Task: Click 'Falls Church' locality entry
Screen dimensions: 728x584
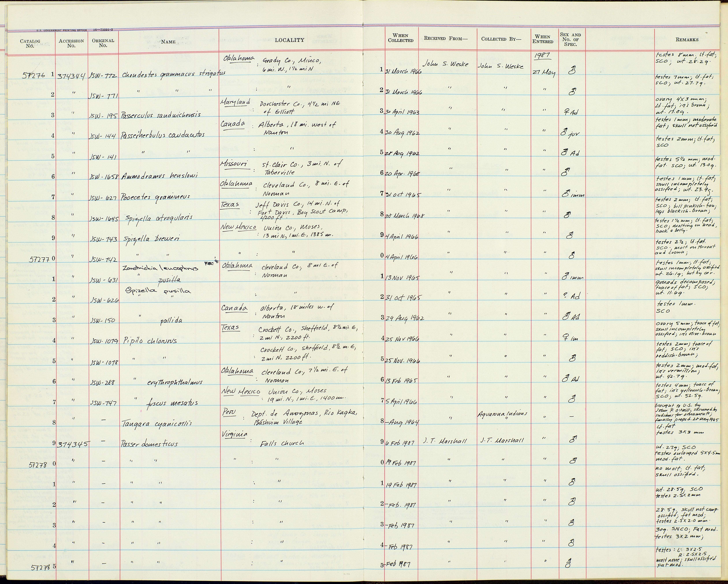Action: click(x=282, y=444)
